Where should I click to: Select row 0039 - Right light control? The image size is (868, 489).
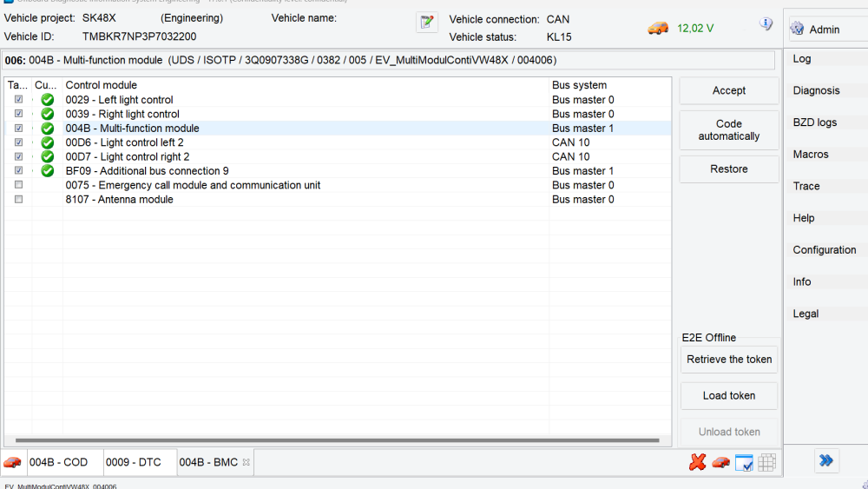pyautogui.click(x=338, y=114)
